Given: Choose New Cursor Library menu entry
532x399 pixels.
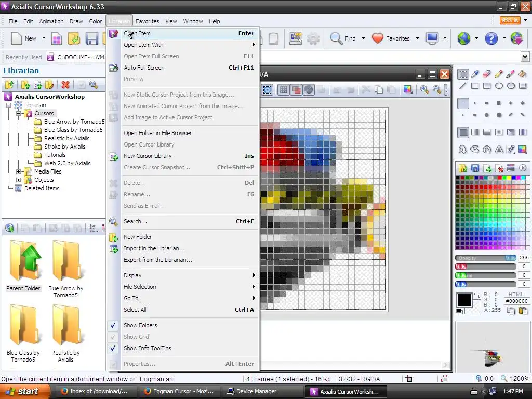Looking at the screenshot, I should pos(183,156).
